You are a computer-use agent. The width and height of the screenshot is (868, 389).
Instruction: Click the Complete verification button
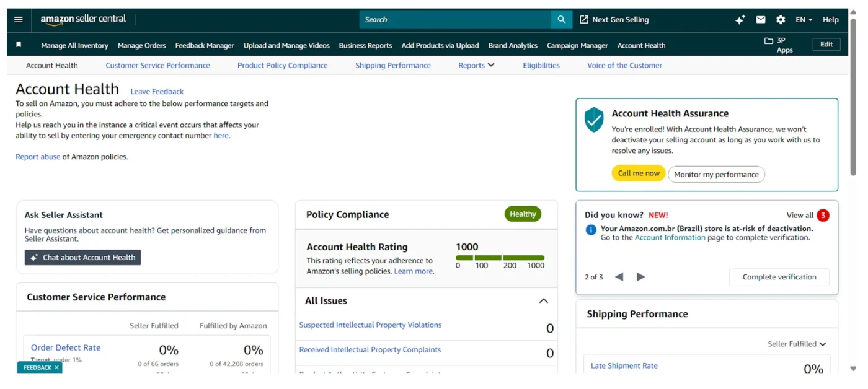point(779,277)
